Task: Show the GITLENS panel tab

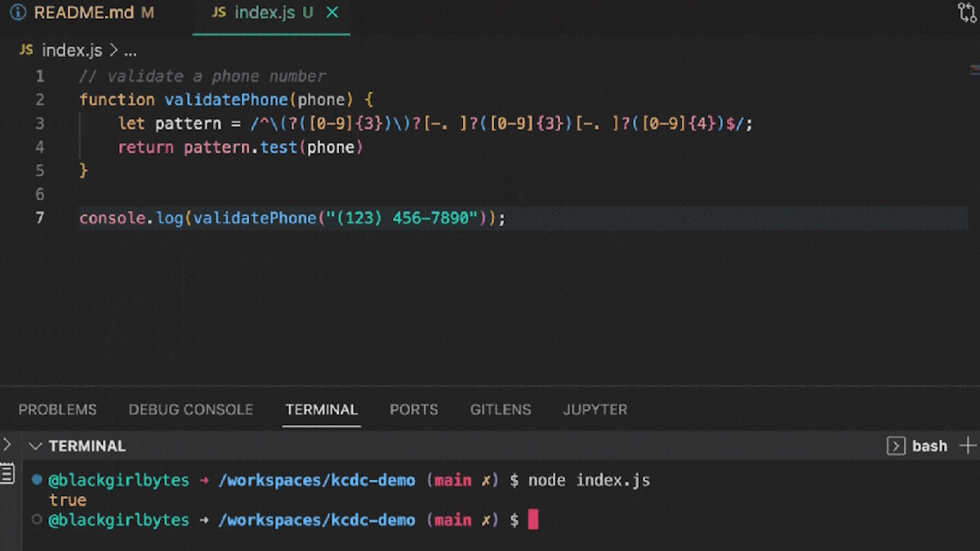Action: pyautogui.click(x=500, y=410)
